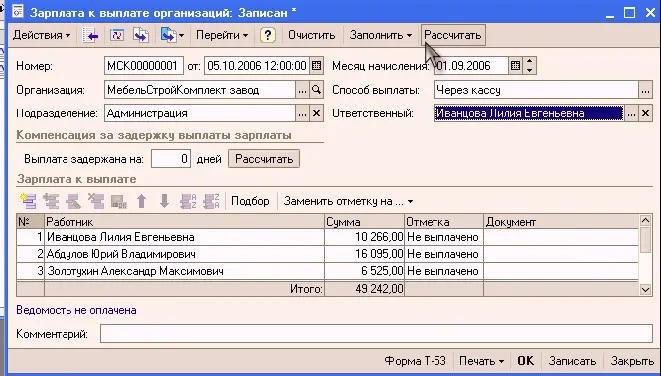Click Рассчитать next to the days field

point(264,159)
